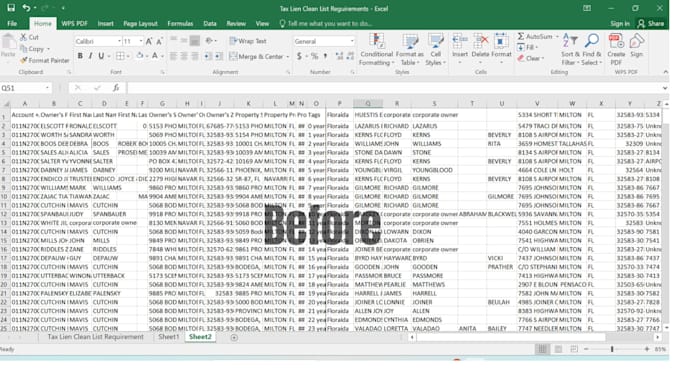Apply the Fill Color bucket
The height and width of the screenshot is (383, 680).
(x=140, y=56)
